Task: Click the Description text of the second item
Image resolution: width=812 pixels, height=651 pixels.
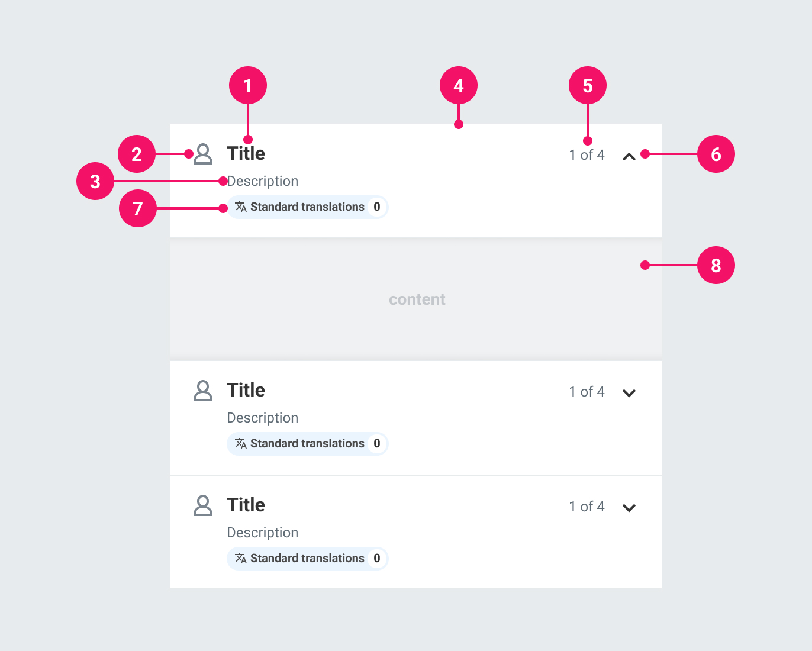Action: tap(263, 418)
